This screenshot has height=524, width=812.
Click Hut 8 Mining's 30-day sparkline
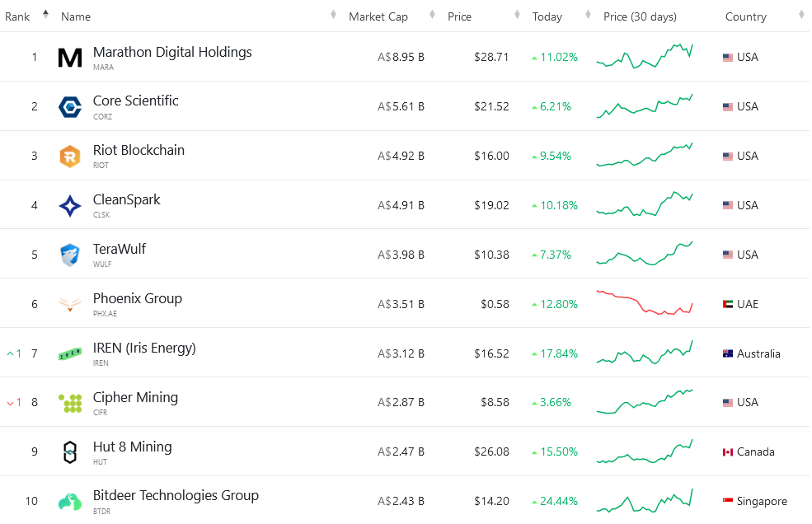pyautogui.click(x=645, y=451)
